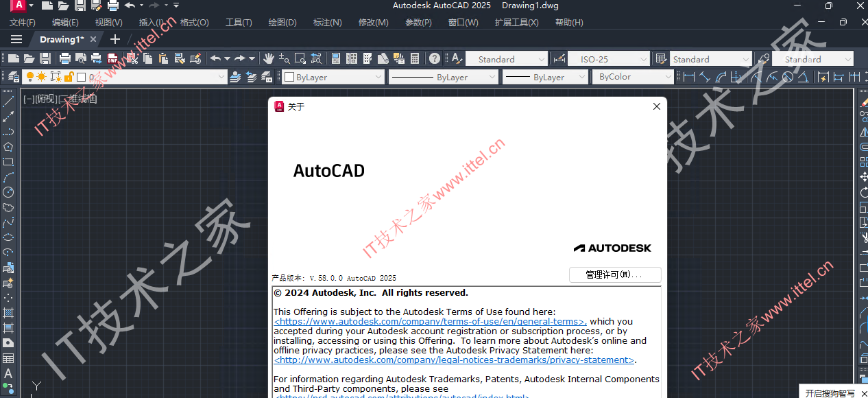Open the hamburger file tab menu

tap(16, 39)
